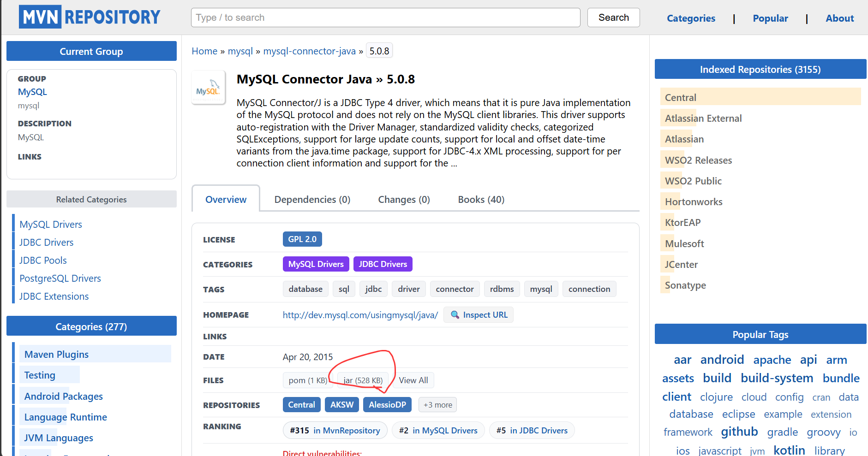Screen dimensions: 868x456
Task: Switch to the Changes (0) tab
Action: tap(404, 199)
